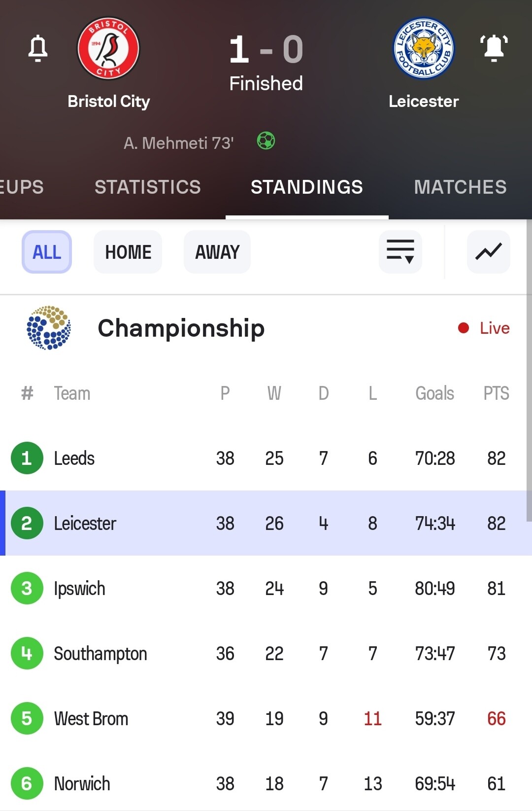Open the Championship league title link
Image resolution: width=532 pixels, height=811 pixels.
tap(181, 328)
